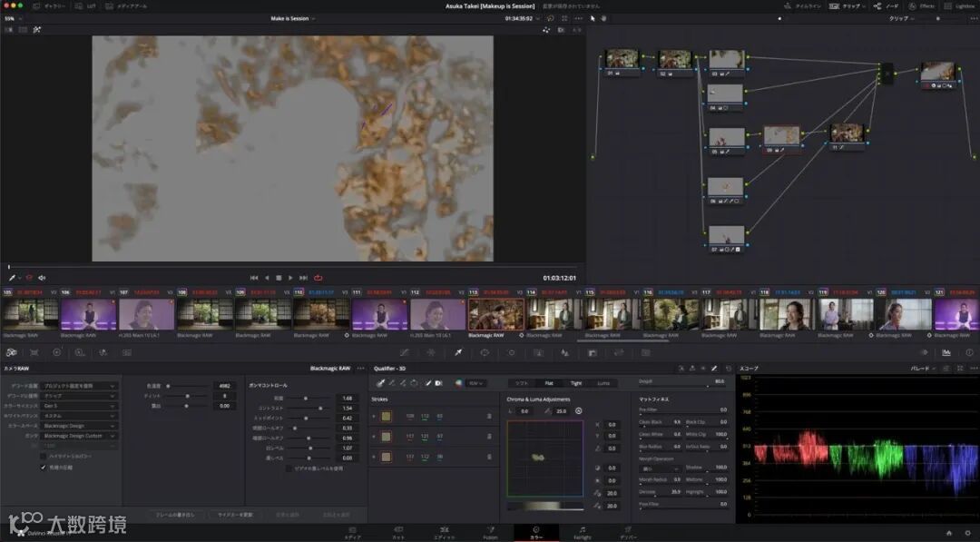This screenshot has width=980, height=542.
Task: Enable the video black level checkbox
Action: (289, 468)
